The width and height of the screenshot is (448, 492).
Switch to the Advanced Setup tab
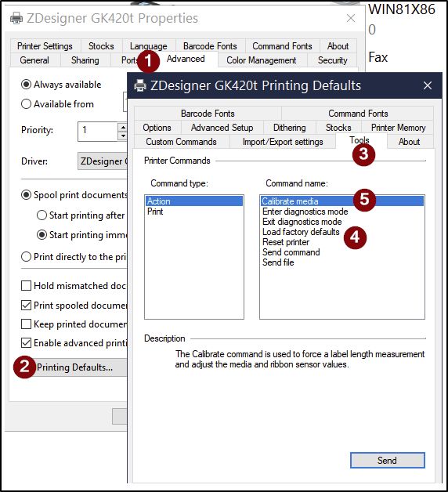point(222,128)
